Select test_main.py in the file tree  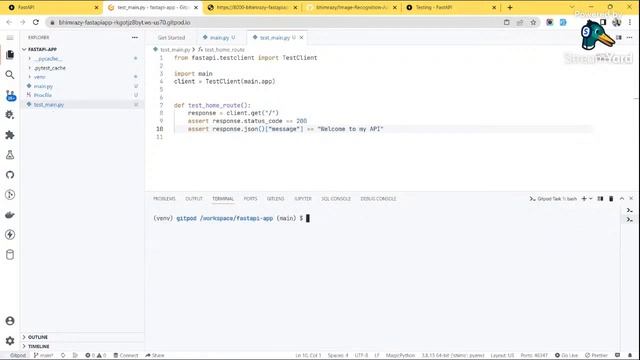[49, 104]
